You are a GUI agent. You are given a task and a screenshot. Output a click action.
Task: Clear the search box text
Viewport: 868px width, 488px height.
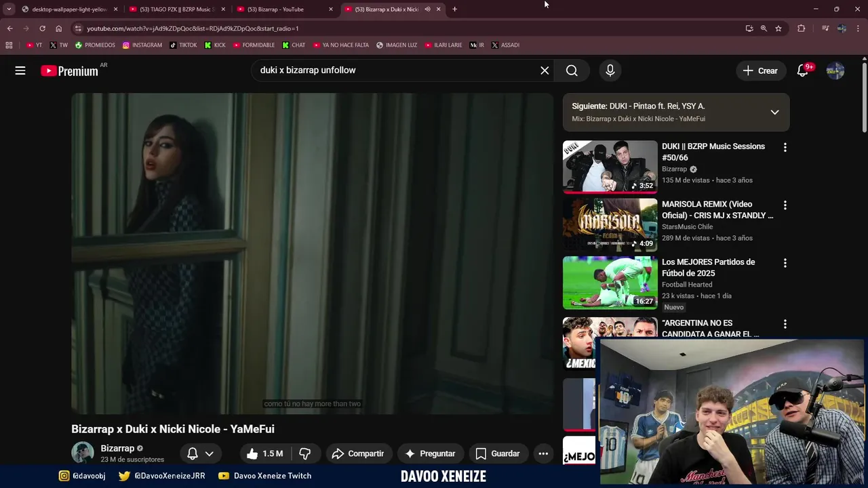tap(545, 70)
